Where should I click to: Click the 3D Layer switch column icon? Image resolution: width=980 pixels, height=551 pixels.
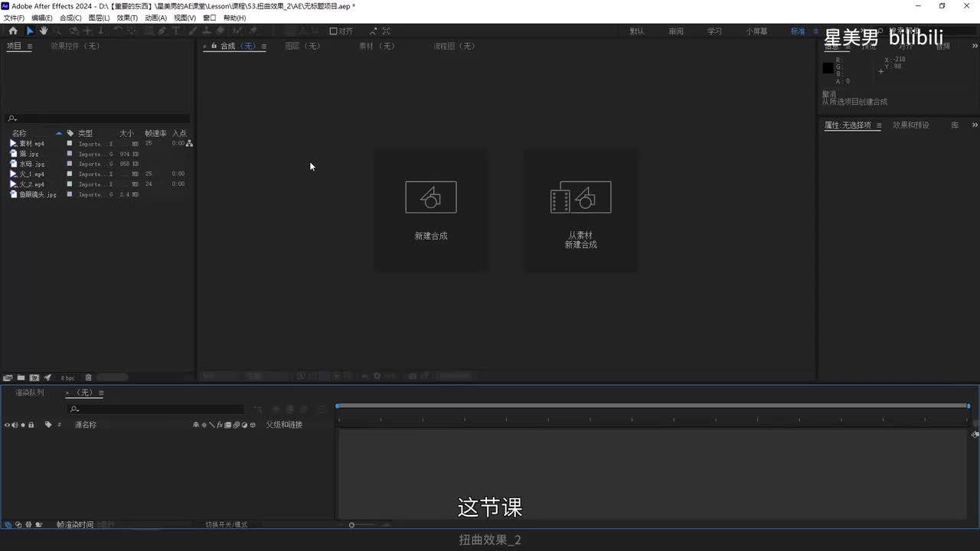point(253,425)
